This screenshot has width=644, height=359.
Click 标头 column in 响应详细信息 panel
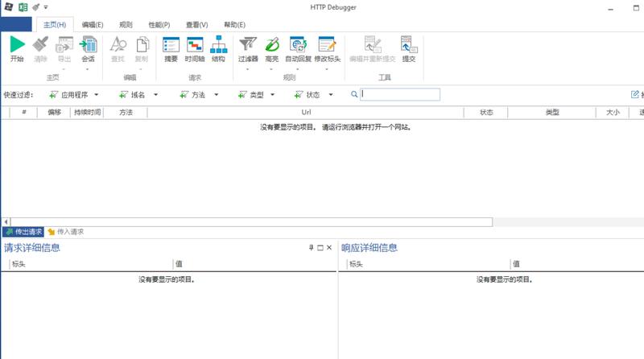pos(428,264)
